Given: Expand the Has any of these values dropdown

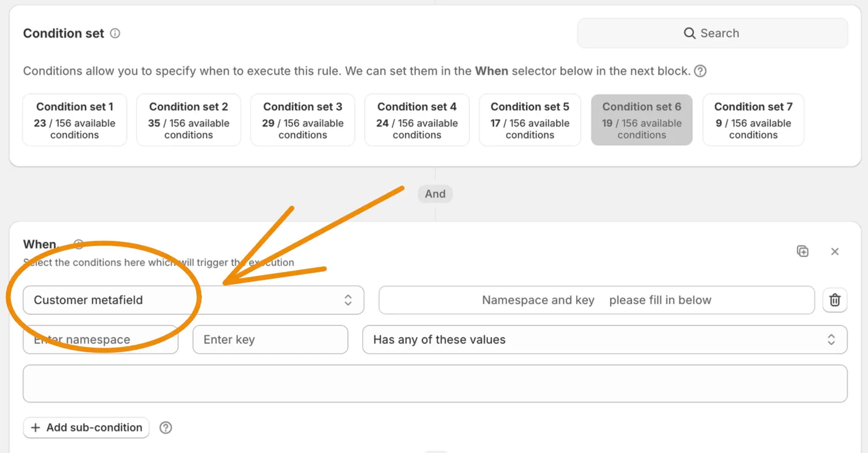Looking at the screenshot, I should pyautogui.click(x=605, y=340).
